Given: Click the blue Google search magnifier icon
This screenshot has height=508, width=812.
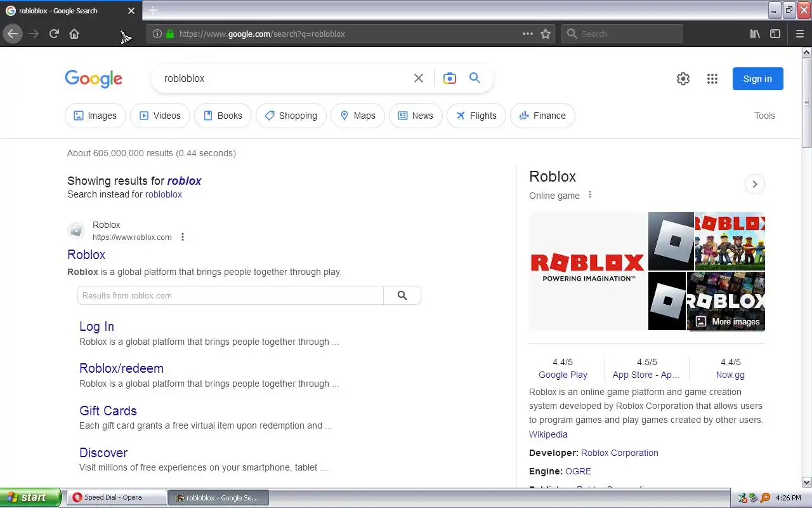Looking at the screenshot, I should pyautogui.click(x=475, y=78).
